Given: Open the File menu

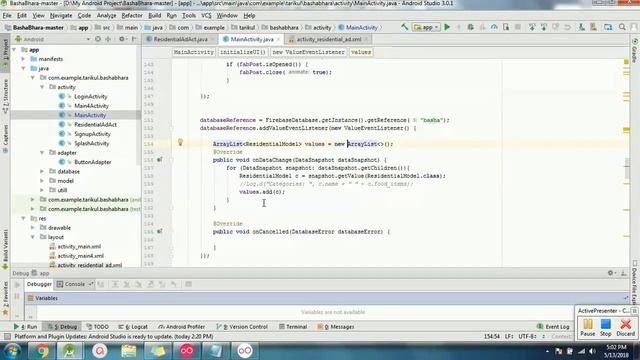Looking at the screenshot, I should (x=7, y=16).
